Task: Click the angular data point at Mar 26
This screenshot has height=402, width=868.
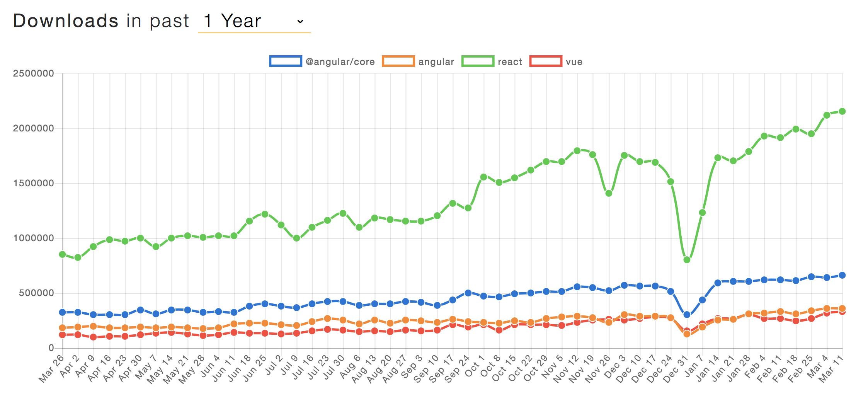Action: [63, 328]
